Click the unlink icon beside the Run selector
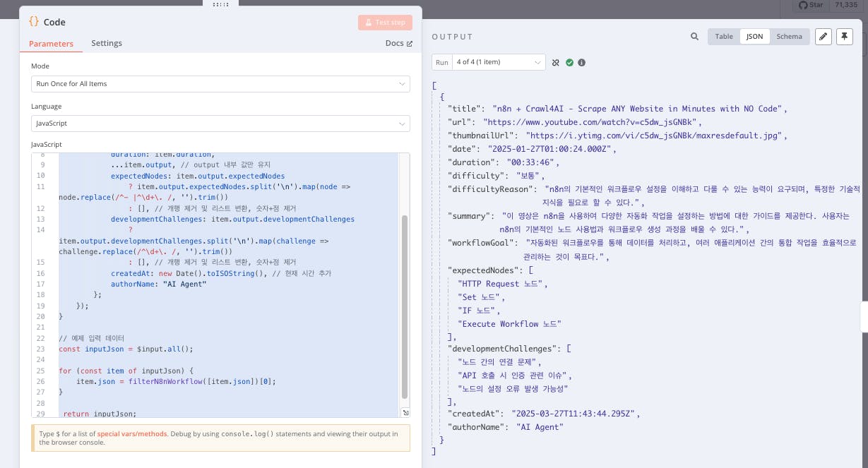868x468 pixels. coord(556,63)
